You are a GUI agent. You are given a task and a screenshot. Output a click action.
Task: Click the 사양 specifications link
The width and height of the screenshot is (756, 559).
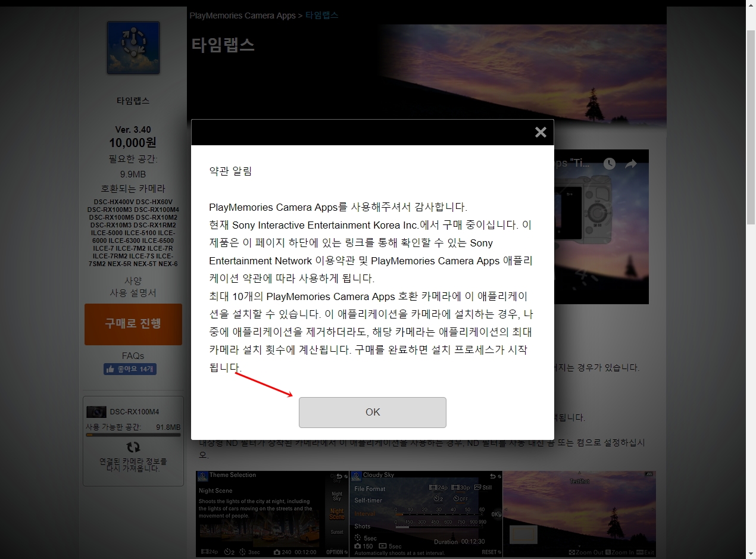133,280
